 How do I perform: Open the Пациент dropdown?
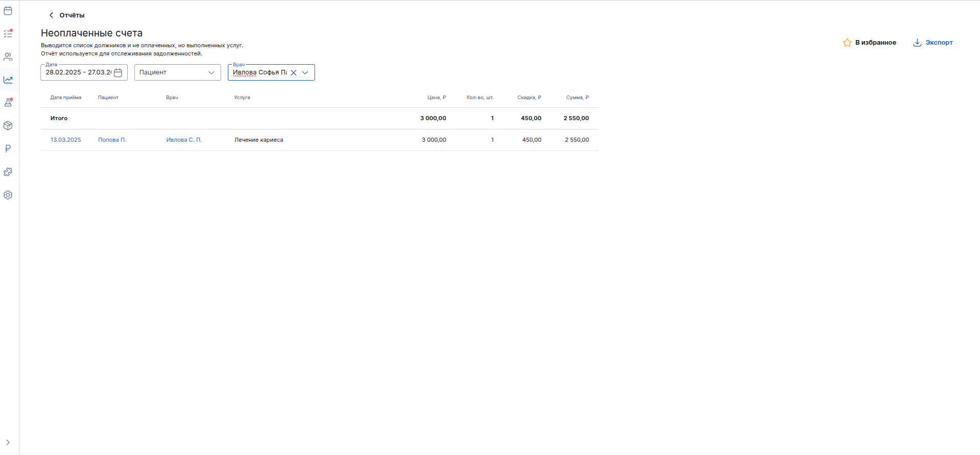178,72
